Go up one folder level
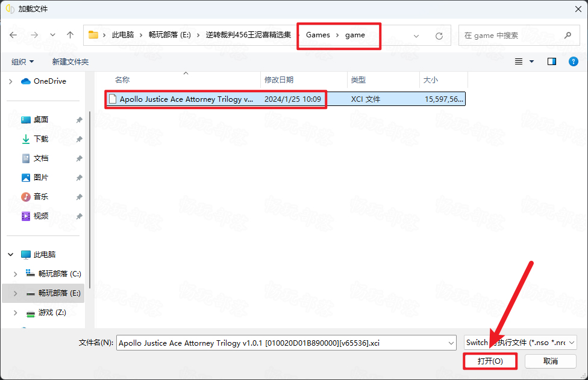This screenshot has height=380, width=588. pyautogui.click(x=70, y=35)
